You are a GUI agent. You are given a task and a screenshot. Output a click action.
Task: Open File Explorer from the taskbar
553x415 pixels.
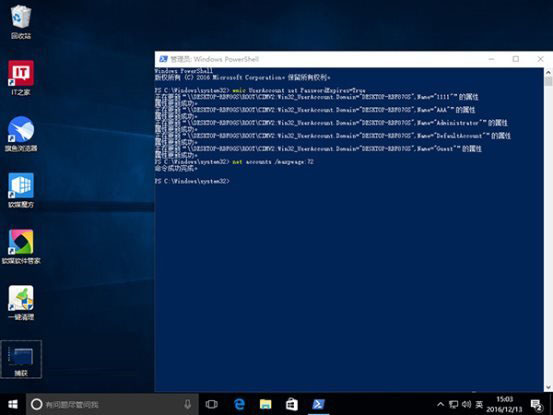coord(265,404)
